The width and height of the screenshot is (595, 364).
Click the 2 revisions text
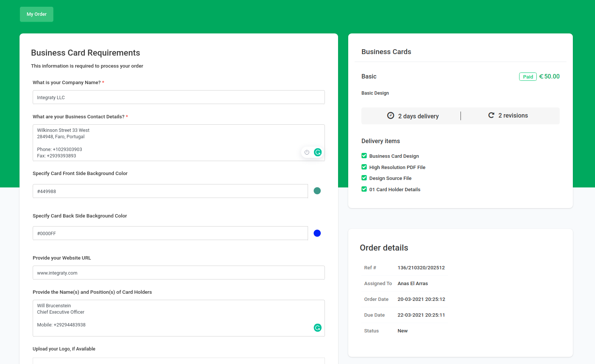pos(513,115)
